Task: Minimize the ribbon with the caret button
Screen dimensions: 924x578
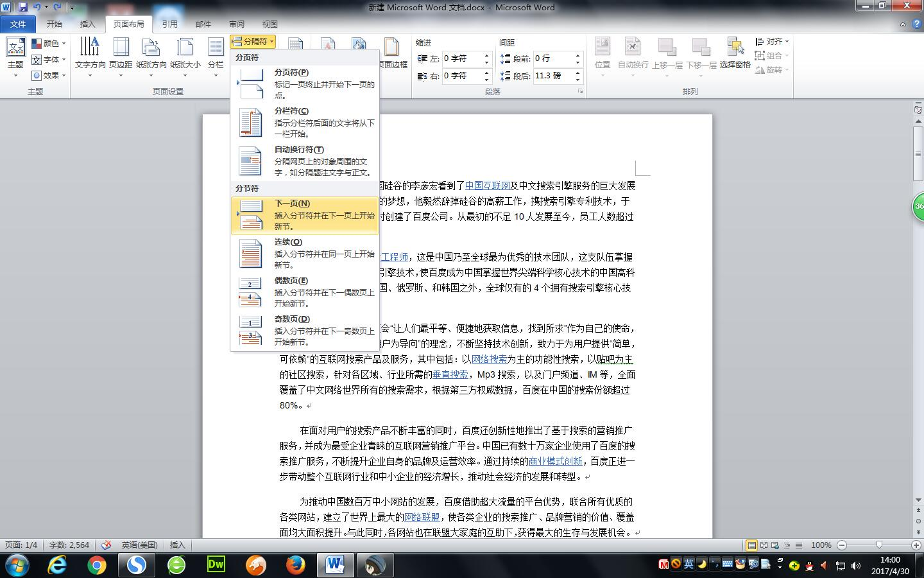Action: [903, 24]
